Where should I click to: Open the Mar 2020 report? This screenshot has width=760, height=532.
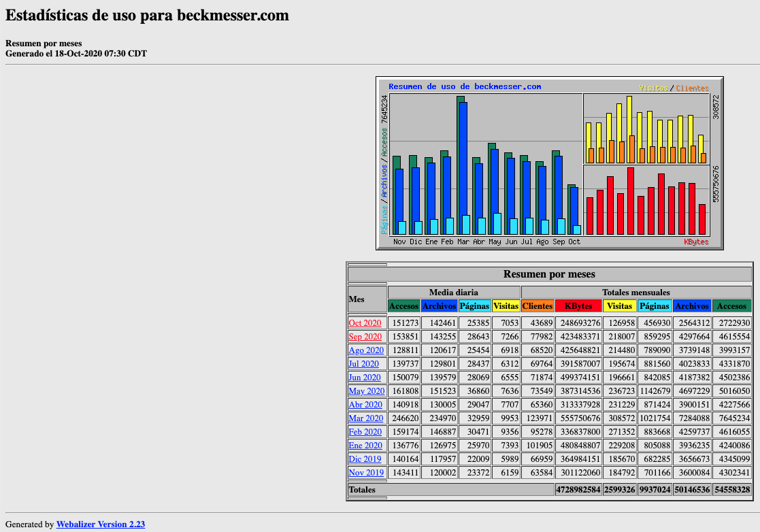click(x=364, y=418)
